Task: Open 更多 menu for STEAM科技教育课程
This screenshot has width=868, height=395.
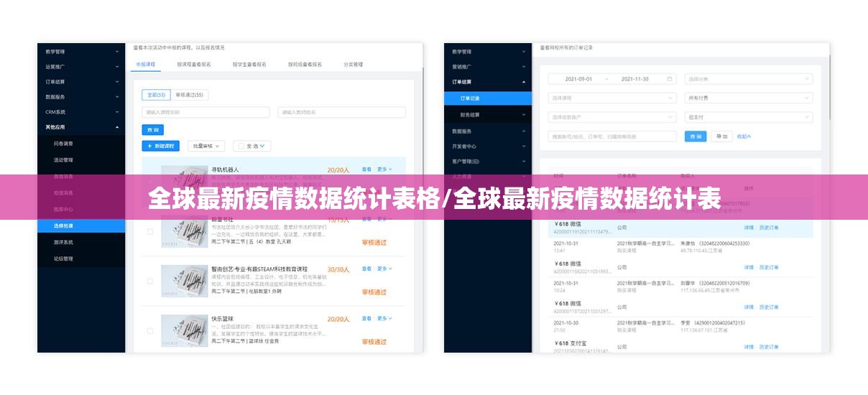Action: point(384,269)
